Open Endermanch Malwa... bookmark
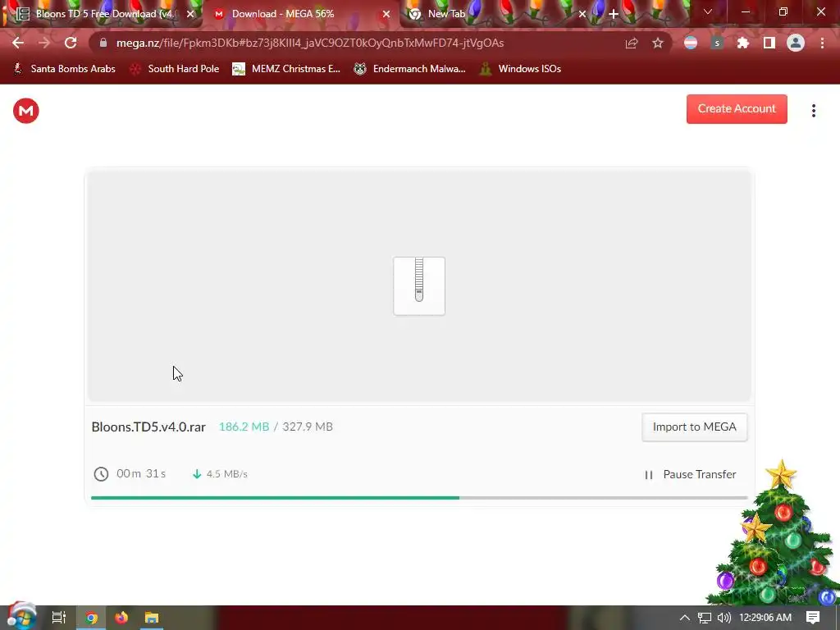Image resolution: width=840 pixels, height=630 pixels. pos(410,69)
